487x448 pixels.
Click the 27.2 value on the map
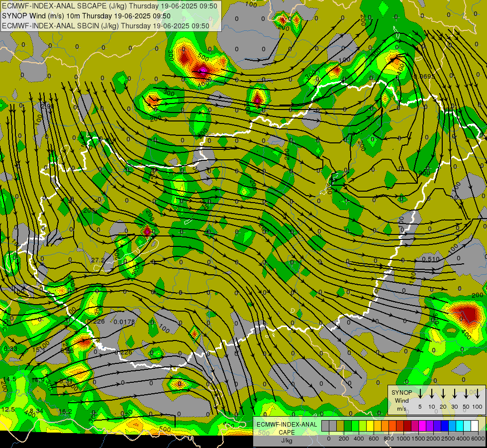pyautogui.click(x=98, y=260)
